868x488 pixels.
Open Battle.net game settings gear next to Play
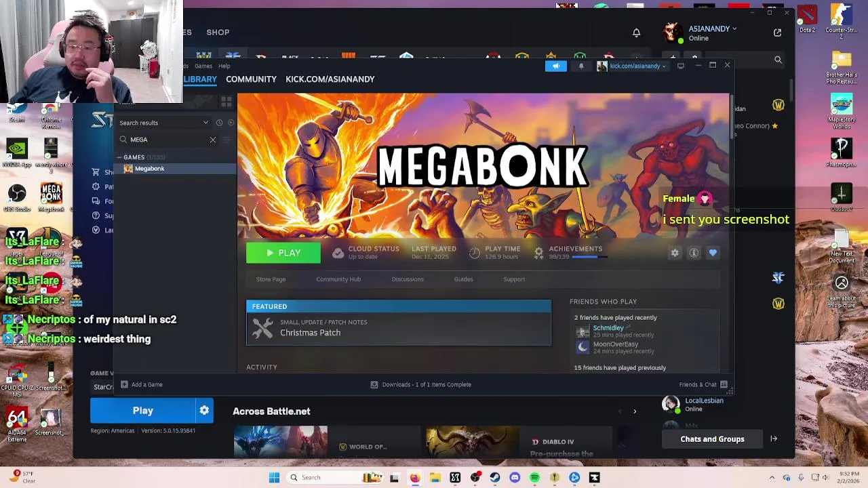(204, 411)
